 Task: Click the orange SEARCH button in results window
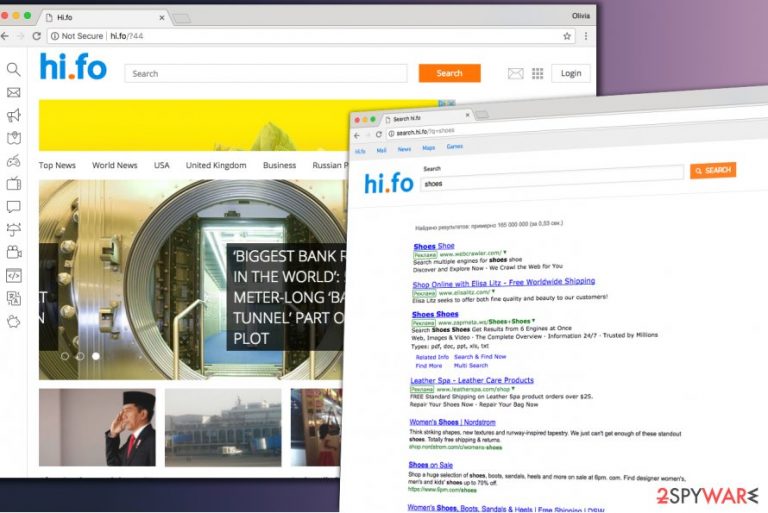[713, 171]
